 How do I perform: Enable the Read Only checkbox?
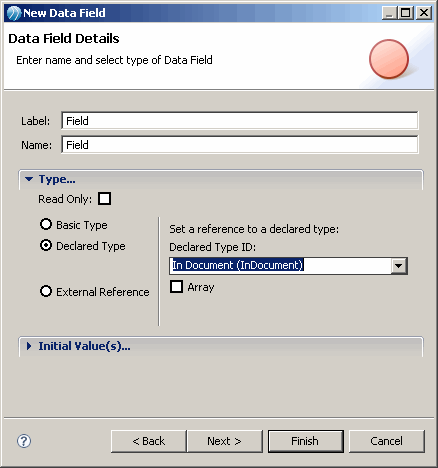click(x=104, y=199)
